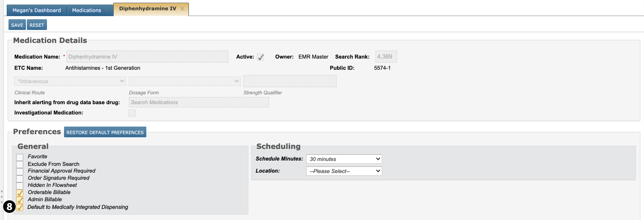Image resolution: width=644 pixels, height=220 pixels.
Task: Enable Financial Approval Required
Action: click(20, 171)
